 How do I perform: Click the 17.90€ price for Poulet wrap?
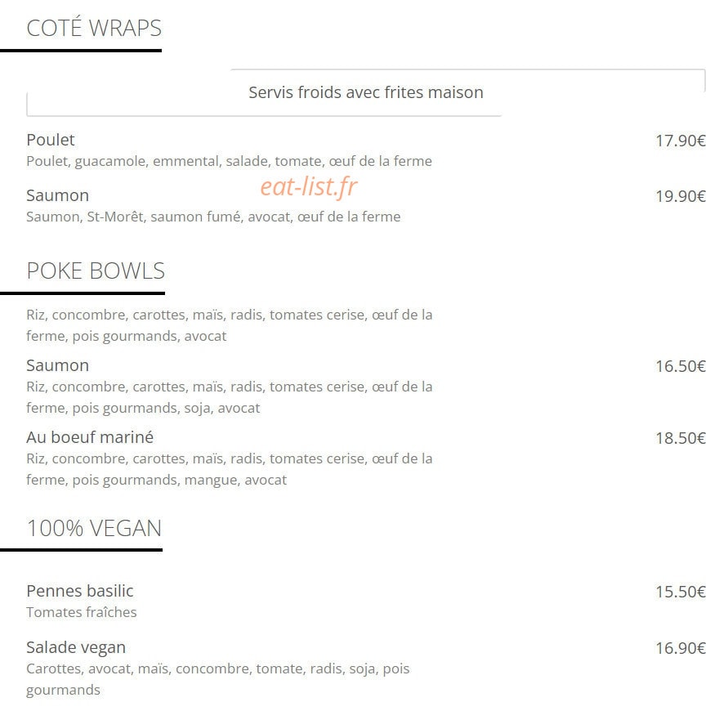tap(680, 141)
